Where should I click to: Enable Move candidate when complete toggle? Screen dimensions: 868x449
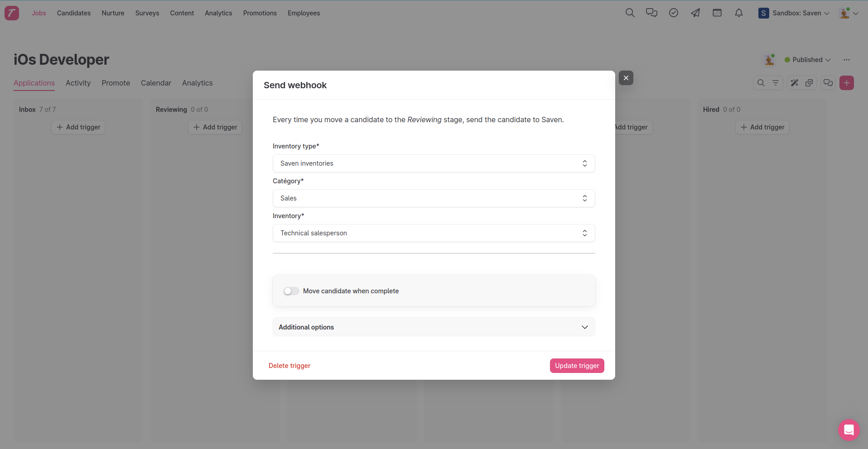click(x=291, y=291)
